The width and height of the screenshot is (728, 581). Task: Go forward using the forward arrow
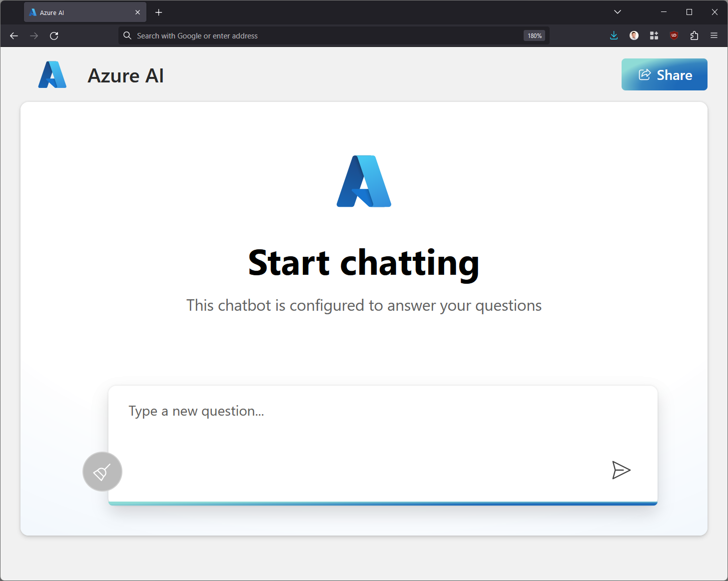click(x=34, y=36)
